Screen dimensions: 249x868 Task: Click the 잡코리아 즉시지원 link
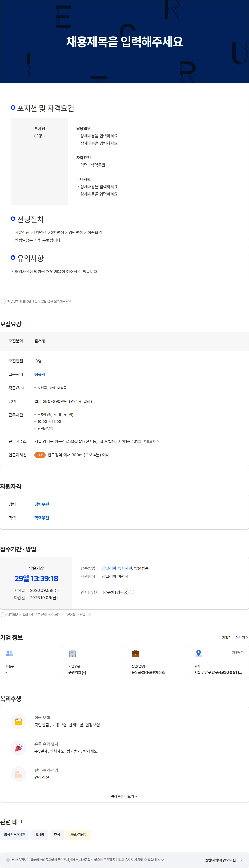point(117,568)
